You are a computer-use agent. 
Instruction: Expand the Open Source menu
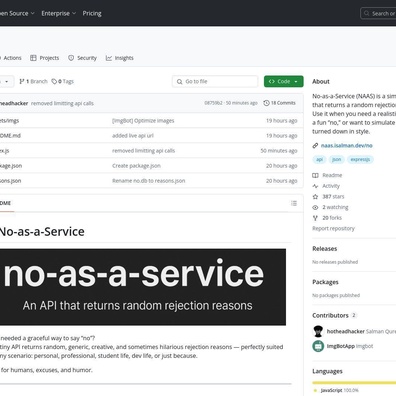[x=17, y=13]
